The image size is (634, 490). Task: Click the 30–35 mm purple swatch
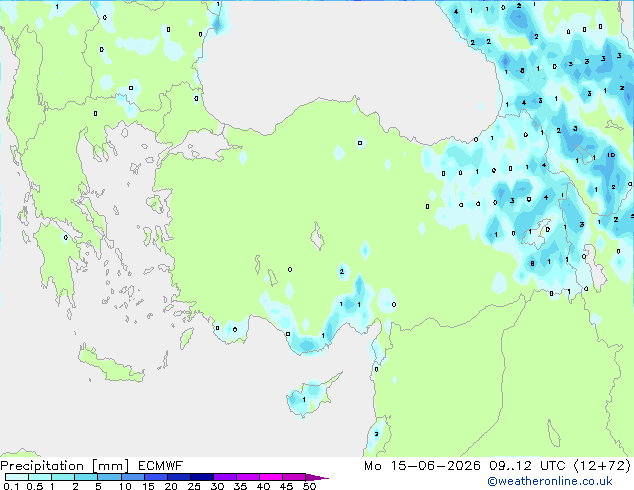(x=224, y=477)
